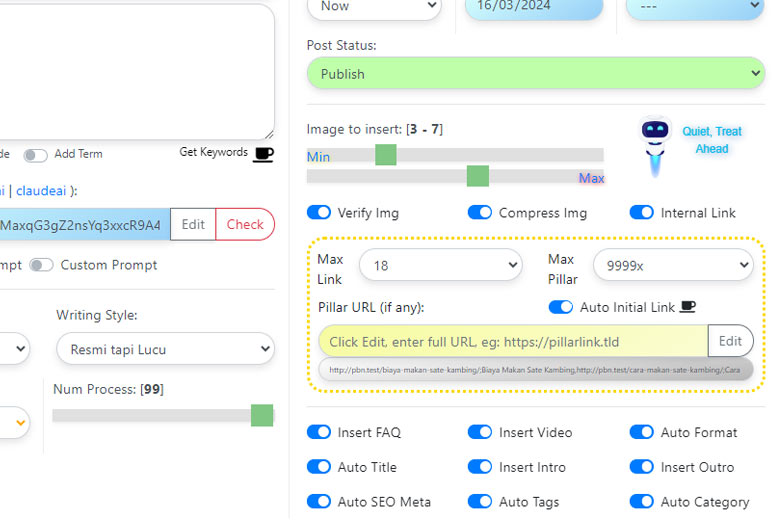Image resolution: width=779 pixels, height=520 pixels.
Task: Click the Num Process slider handle
Action: click(262, 415)
